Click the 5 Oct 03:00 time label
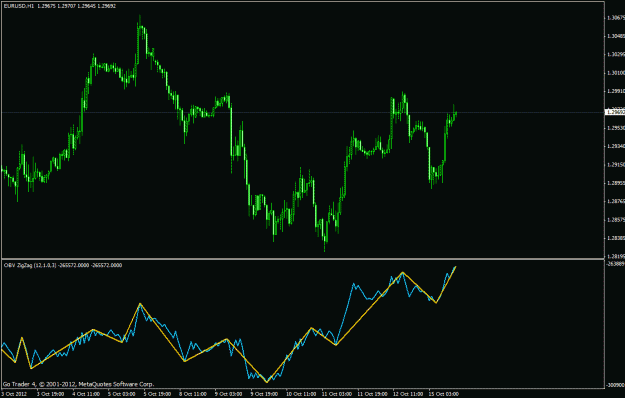This screenshot has height=398, width=625. 122,394
